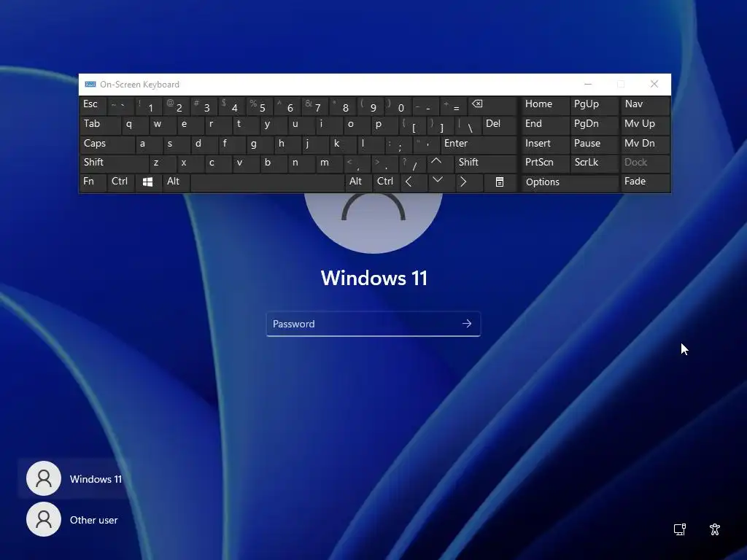Click the Home key

546,106
